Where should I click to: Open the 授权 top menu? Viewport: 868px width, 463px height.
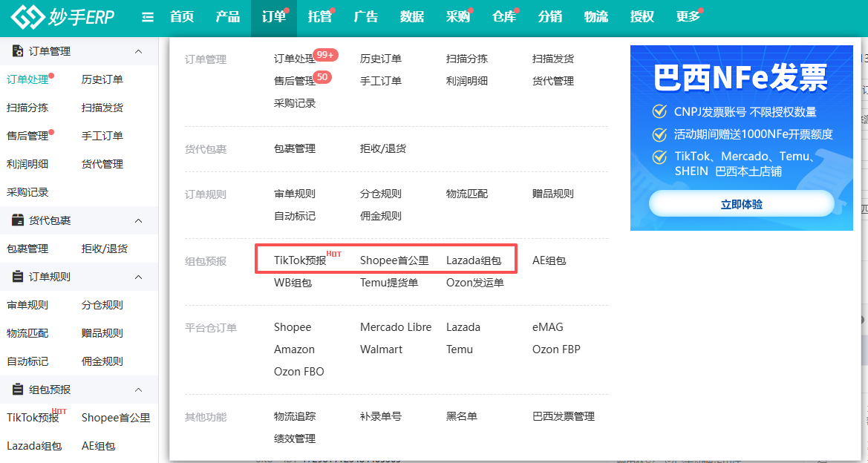[642, 17]
